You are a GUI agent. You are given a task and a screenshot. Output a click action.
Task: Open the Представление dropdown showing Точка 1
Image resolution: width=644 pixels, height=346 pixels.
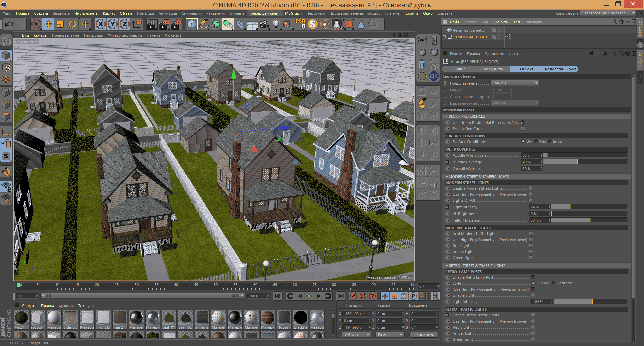pos(515,83)
